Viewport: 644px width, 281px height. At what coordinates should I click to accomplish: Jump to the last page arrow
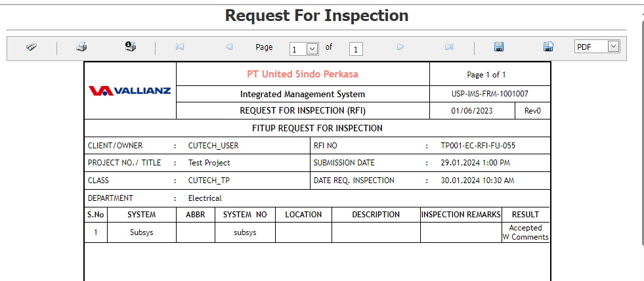[x=449, y=47]
